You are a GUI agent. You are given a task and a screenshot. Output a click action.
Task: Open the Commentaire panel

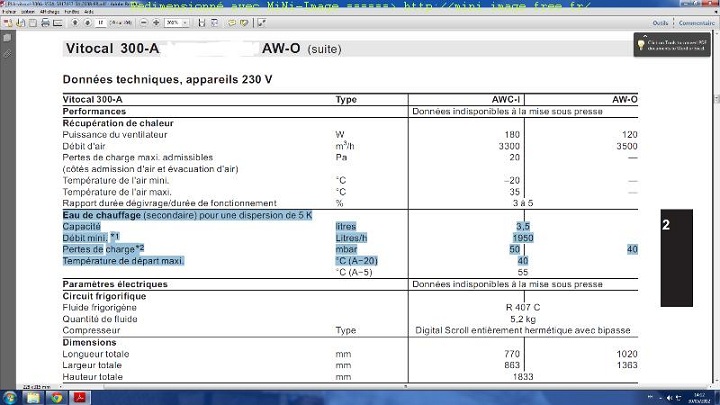pyautogui.click(x=696, y=22)
